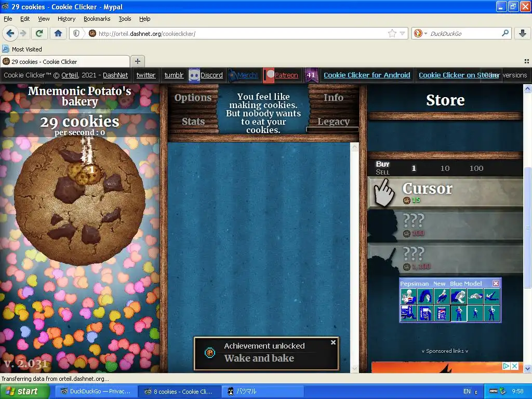Viewport: 532px width, 399px height.
Task: Click the first Pepsiman ad thumbnail
Action: pos(408,296)
